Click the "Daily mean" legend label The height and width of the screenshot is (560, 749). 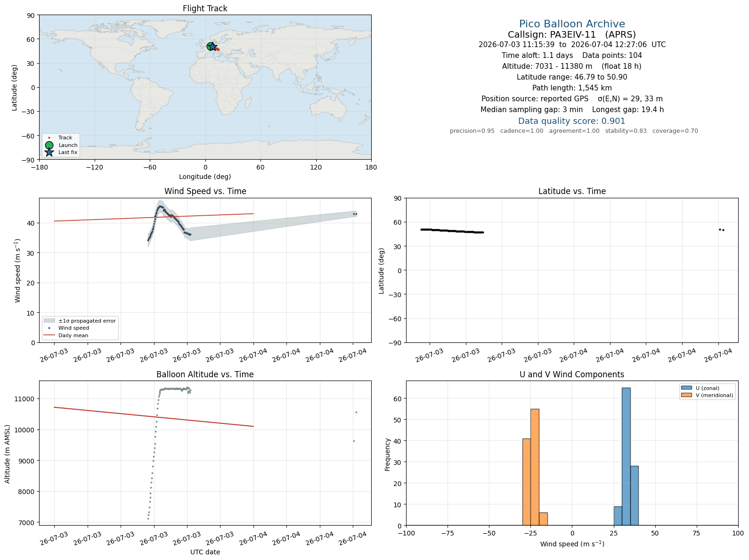73,335
